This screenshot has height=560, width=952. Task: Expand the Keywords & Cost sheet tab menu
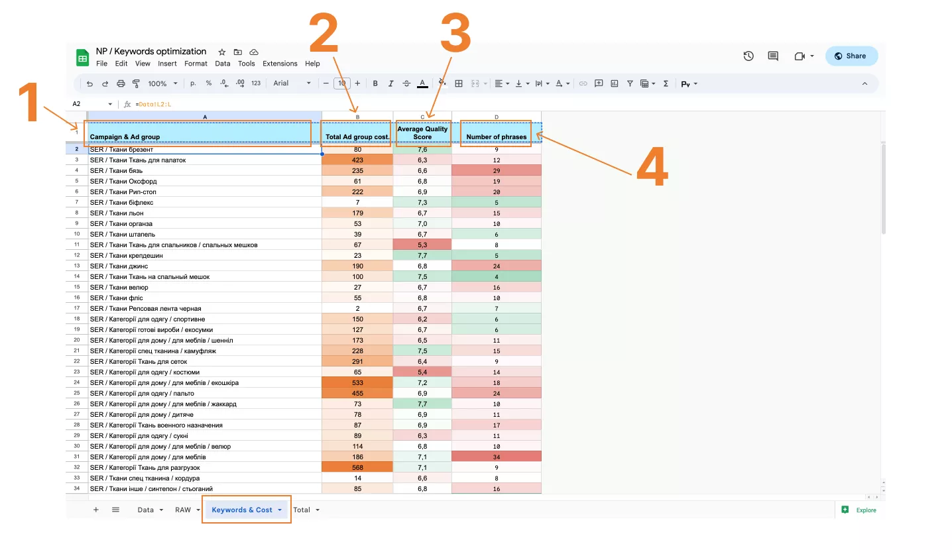tap(280, 510)
